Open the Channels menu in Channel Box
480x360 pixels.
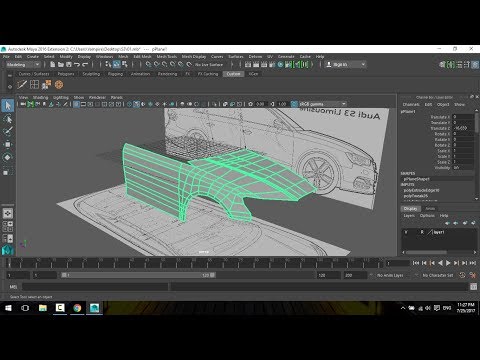click(x=410, y=104)
